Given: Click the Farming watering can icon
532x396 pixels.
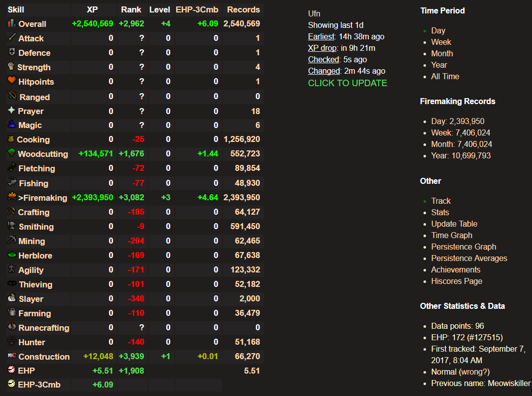Looking at the screenshot, I should coord(12,312).
